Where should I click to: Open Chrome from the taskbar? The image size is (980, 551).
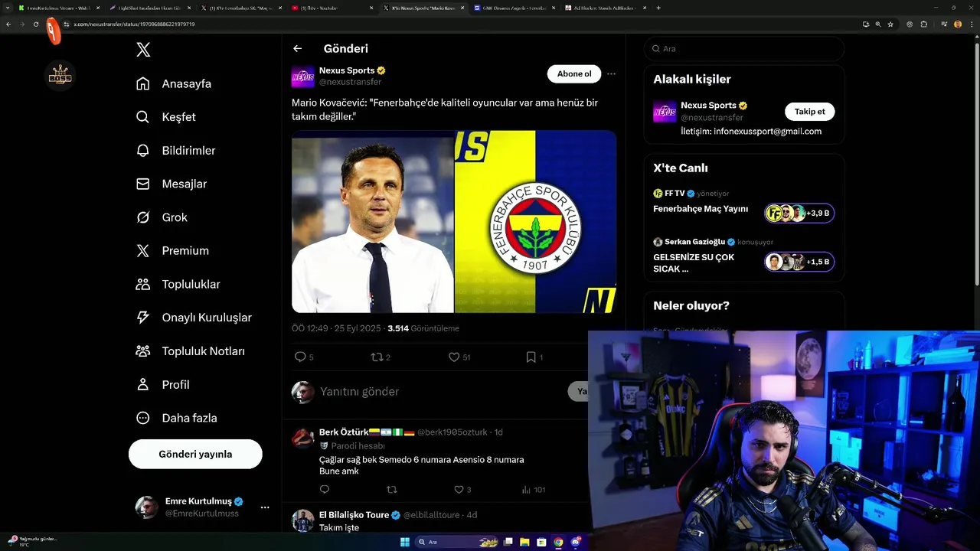pos(558,542)
